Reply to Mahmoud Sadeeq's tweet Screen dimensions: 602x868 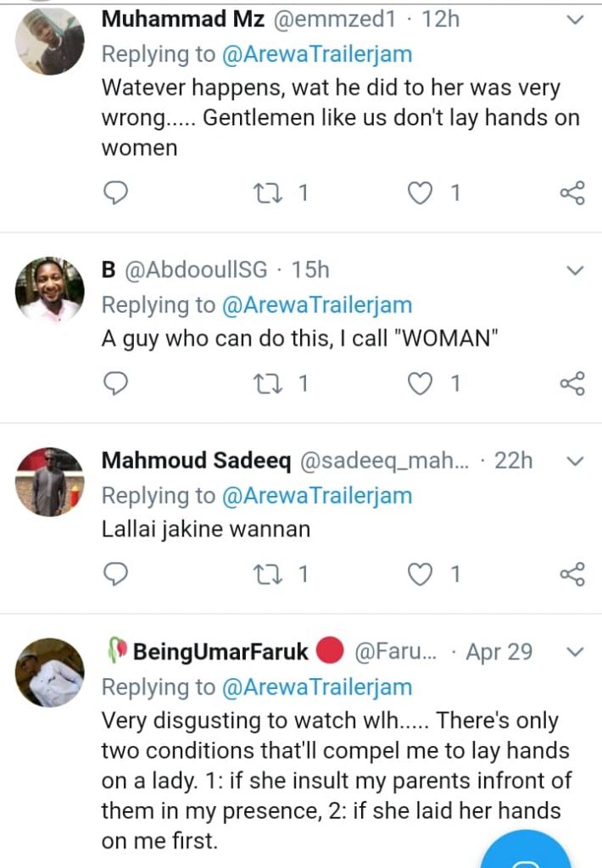pos(114,575)
